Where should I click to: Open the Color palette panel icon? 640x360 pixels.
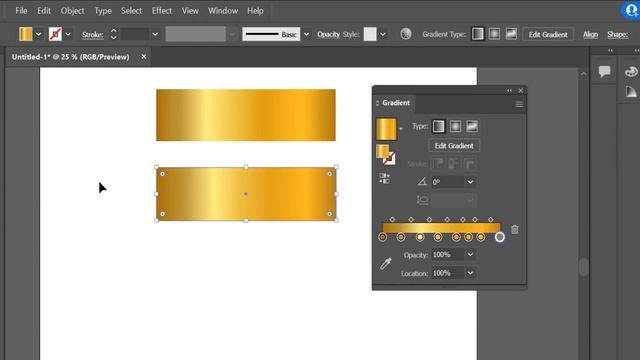(x=631, y=71)
